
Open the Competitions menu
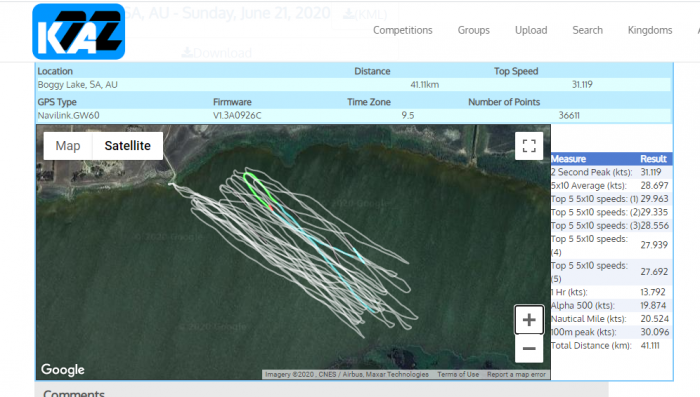click(x=403, y=30)
